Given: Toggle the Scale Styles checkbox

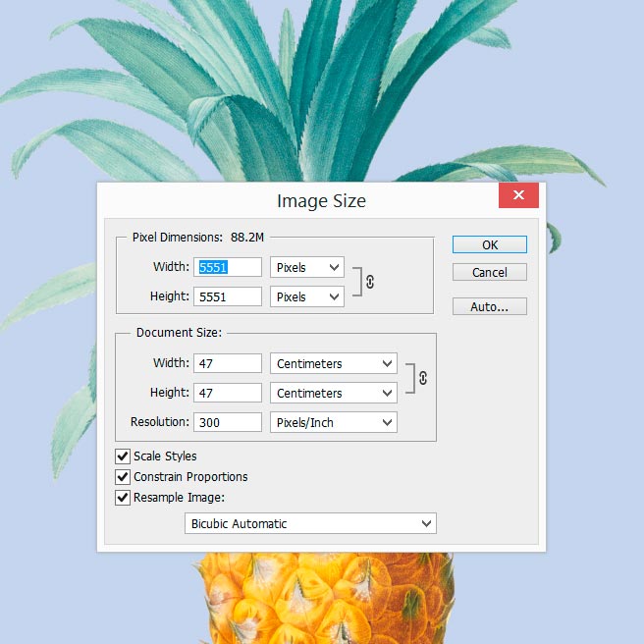Looking at the screenshot, I should pyautogui.click(x=123, y=456).
